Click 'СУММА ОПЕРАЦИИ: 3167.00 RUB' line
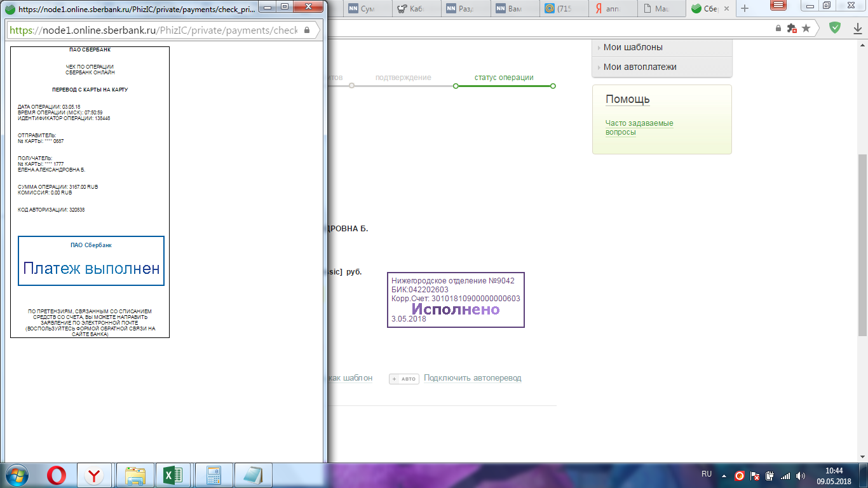 58,187
